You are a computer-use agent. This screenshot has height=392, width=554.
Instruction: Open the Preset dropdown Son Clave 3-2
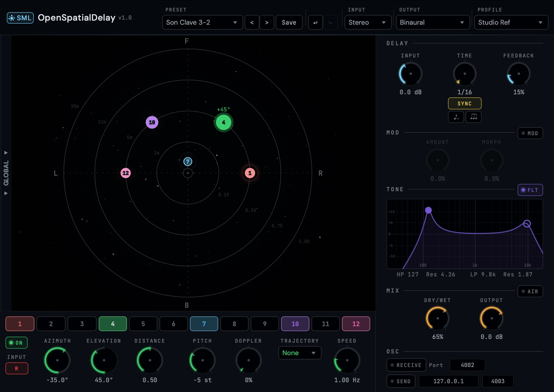point(202,23)
